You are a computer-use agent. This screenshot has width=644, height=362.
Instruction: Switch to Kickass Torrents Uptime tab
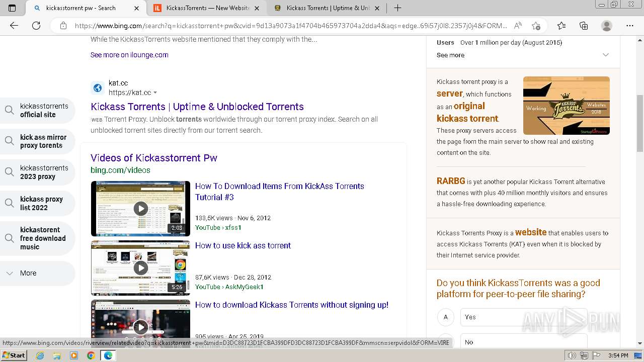(x=328, y=8)
